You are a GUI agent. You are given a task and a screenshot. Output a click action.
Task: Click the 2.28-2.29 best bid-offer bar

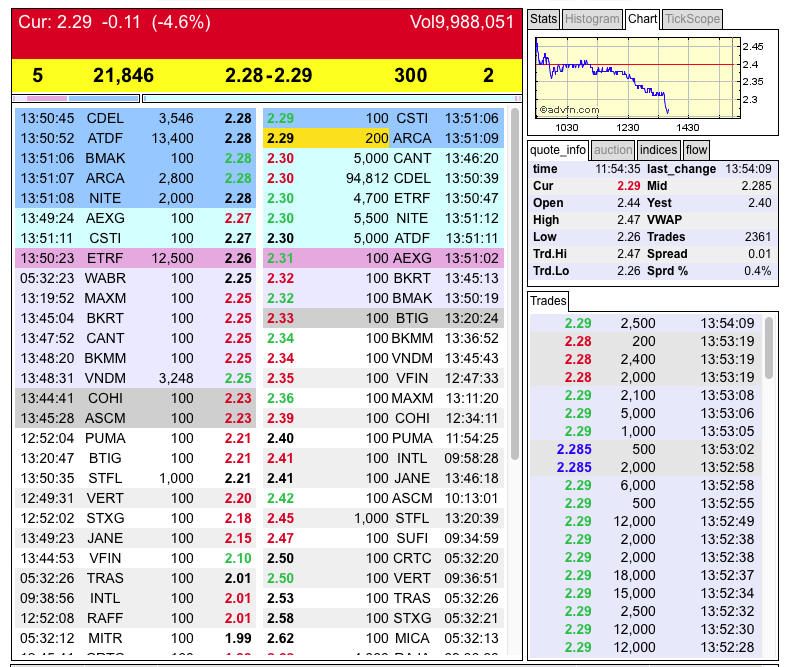(x=267, y=75)
